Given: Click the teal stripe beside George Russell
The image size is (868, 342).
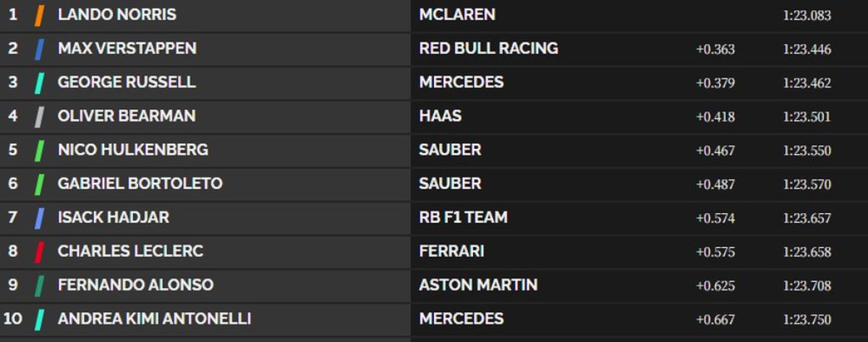Looking at the screenshot, I should [x=39, y=82].
